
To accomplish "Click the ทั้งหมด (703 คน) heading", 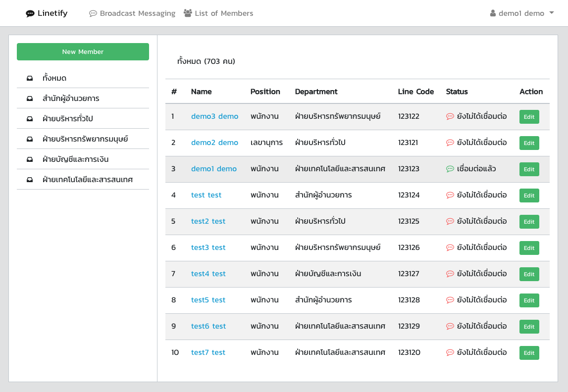I will tap(206, 61).
